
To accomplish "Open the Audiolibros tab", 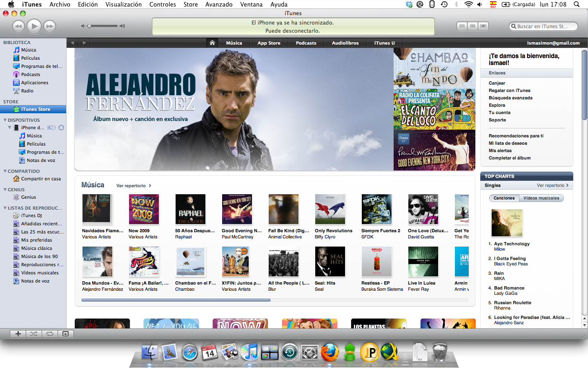I will tap(345, 43).
